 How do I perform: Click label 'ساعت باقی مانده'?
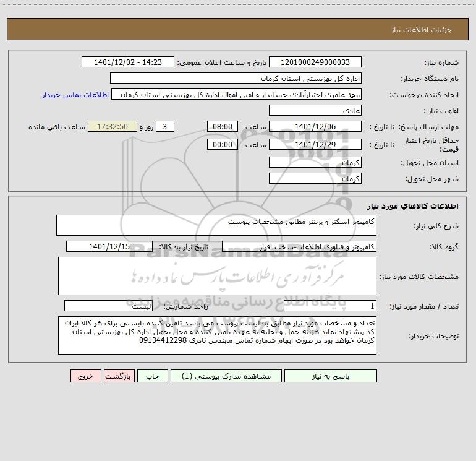57,127
